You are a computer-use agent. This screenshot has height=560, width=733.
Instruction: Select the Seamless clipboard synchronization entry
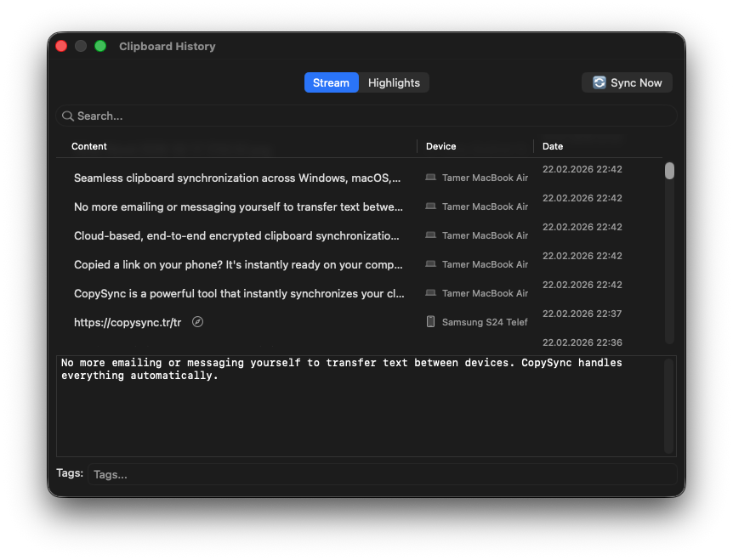pyautogui.click(x=238, y=177)
